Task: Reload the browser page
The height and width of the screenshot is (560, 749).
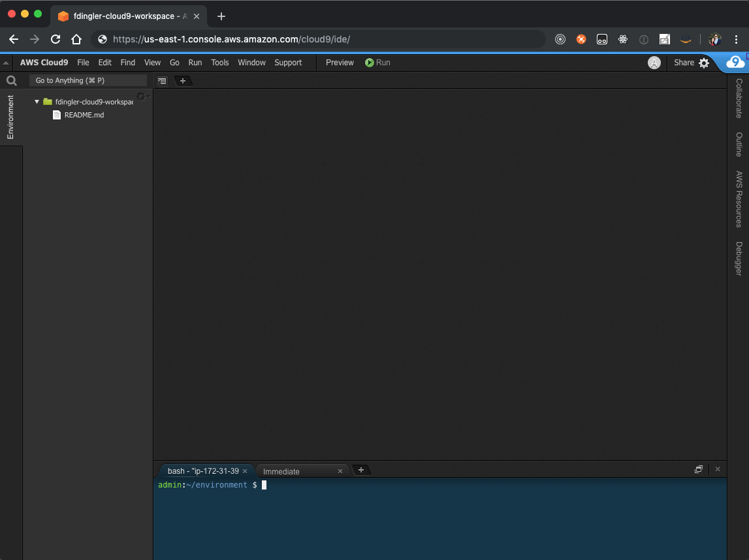Action: click(x=56, y=39)
